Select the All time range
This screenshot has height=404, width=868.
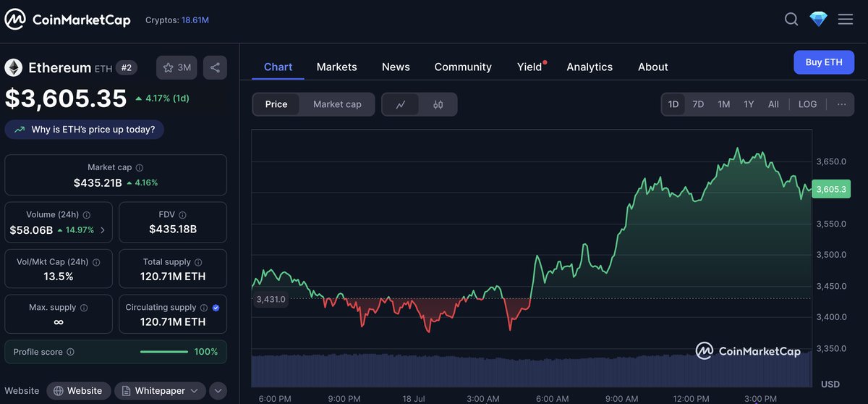coord(773,104)
